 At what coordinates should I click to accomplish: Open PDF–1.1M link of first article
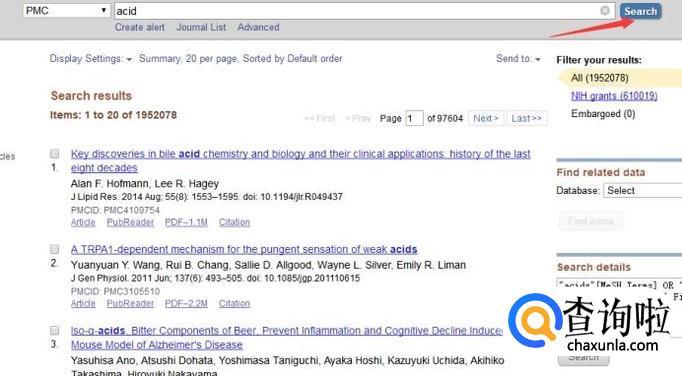tap(186, 222)
